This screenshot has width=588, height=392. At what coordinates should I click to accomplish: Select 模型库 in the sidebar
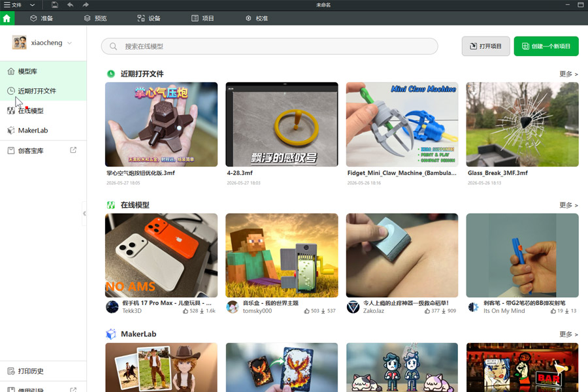43,71
